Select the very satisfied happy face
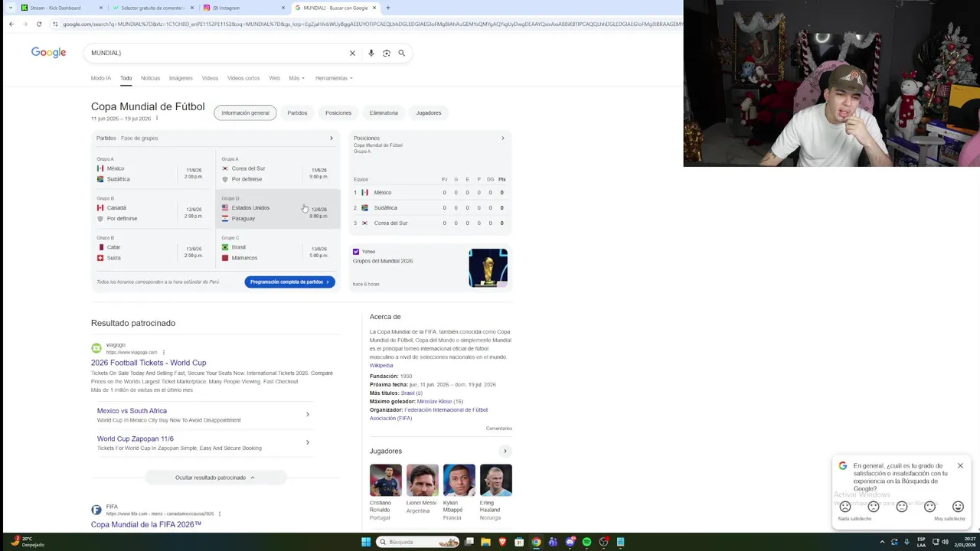This screenshot has width=980, height=551. tap(958, 507)
